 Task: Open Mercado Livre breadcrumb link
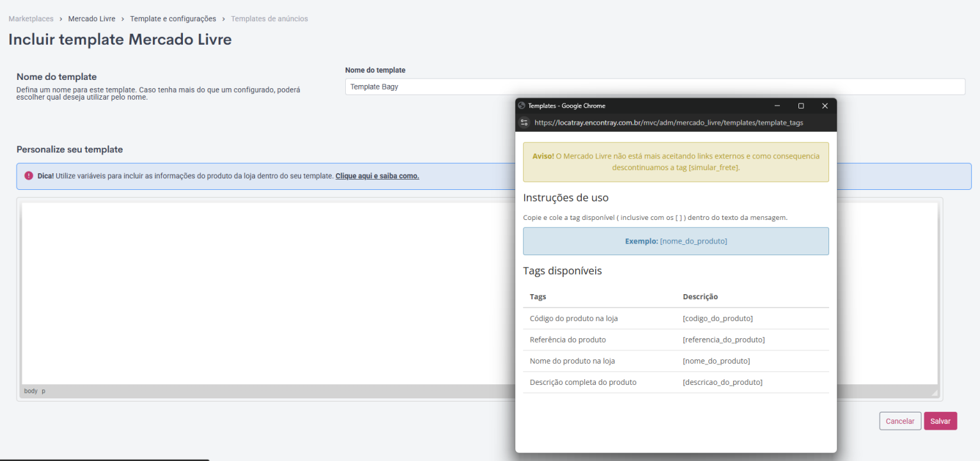click(x=92, y=19)
